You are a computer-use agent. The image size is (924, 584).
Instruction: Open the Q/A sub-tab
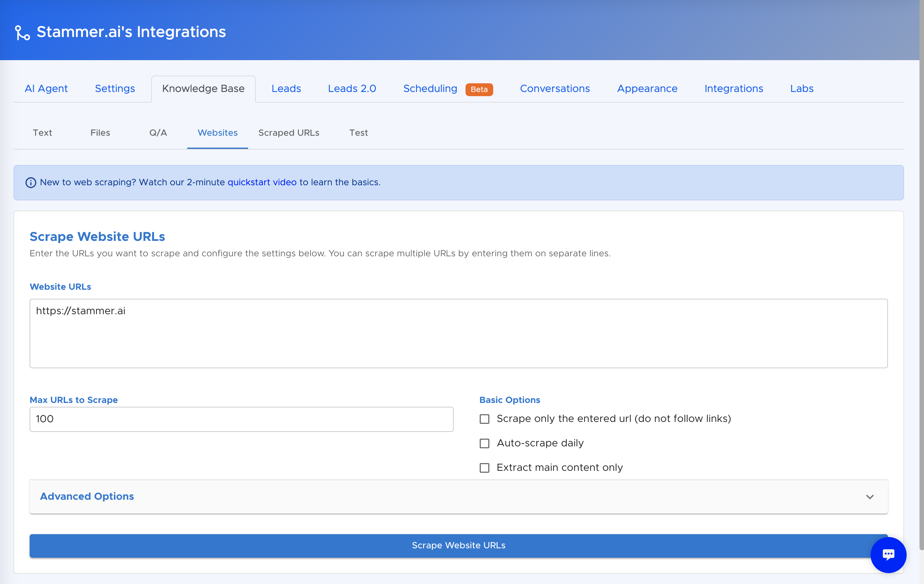(158, 133)
